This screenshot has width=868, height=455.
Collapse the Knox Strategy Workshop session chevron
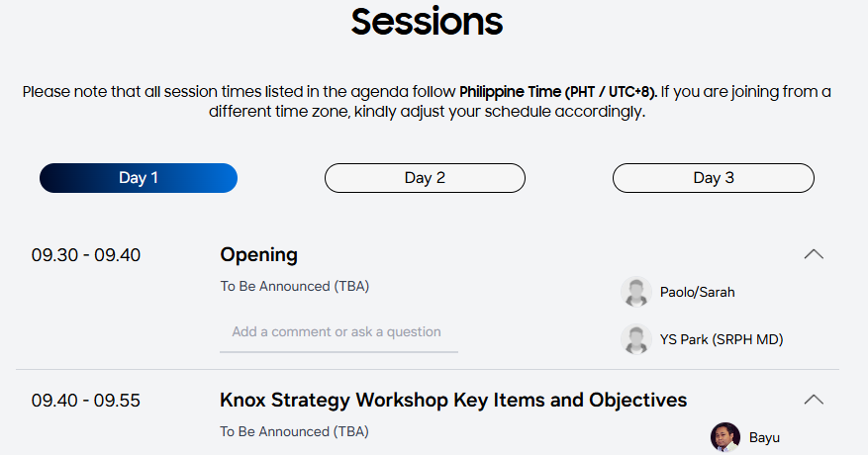(814, 400)
